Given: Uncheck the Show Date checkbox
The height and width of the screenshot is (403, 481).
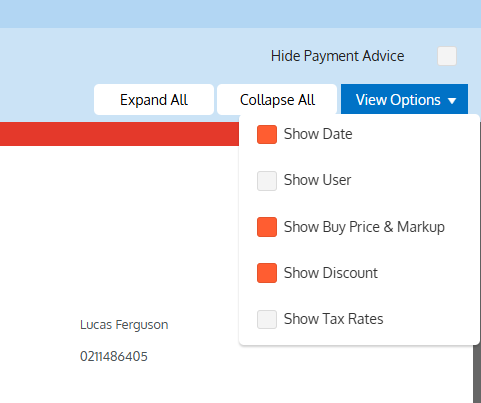Looking at the screenshot, I should (x=267, y=134).
